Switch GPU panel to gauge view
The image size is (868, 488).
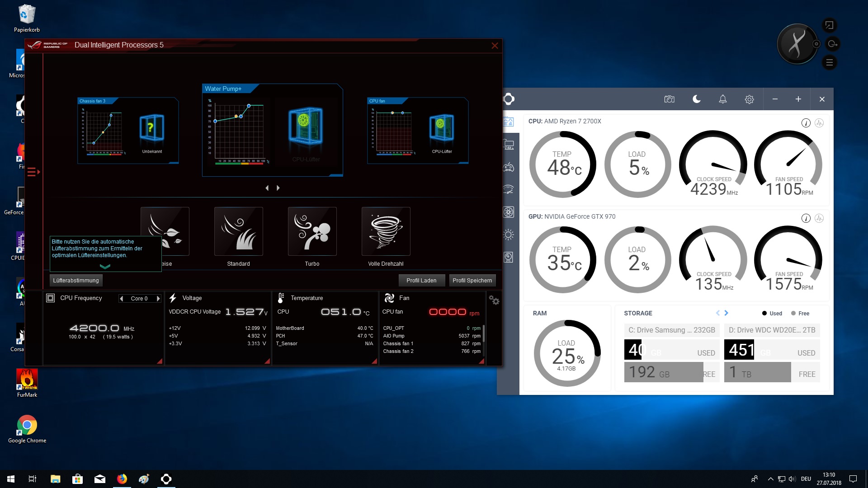click(806, 218)
